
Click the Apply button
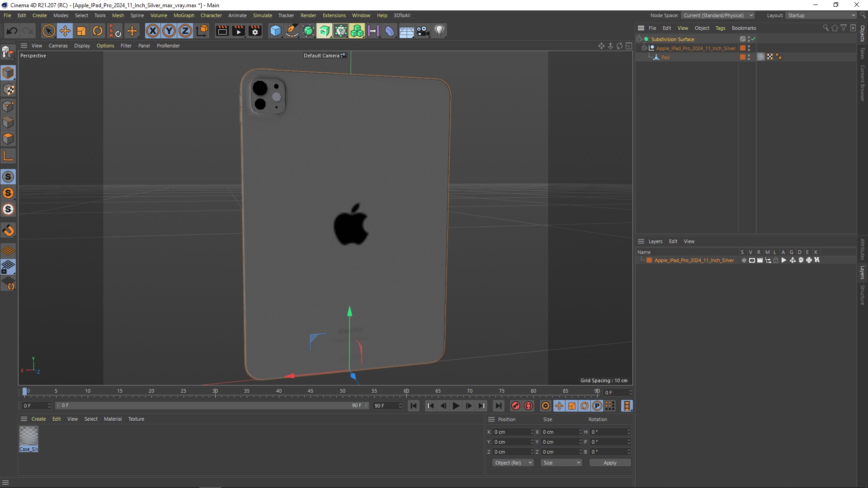tap(610, 463)
